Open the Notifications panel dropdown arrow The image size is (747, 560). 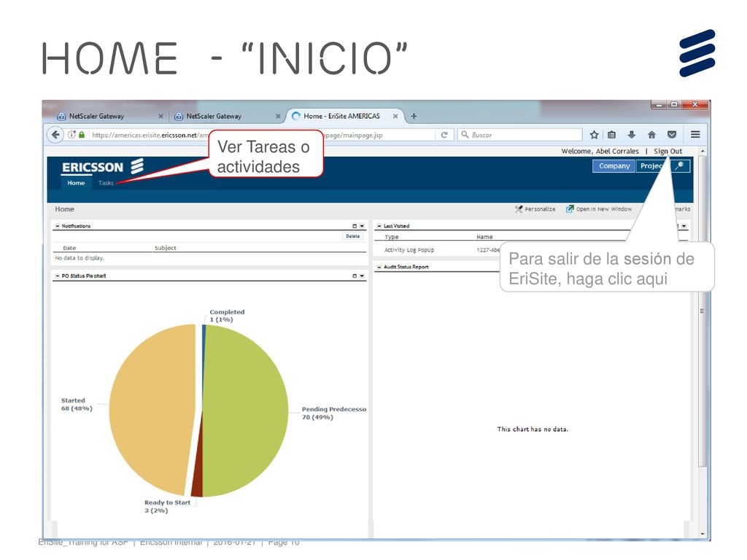[362, 226]
